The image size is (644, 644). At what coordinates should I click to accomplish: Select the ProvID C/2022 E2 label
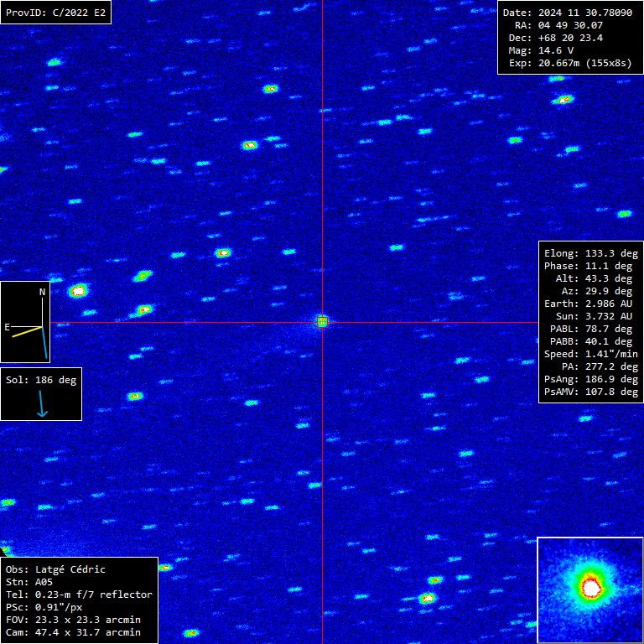[55, 12]
